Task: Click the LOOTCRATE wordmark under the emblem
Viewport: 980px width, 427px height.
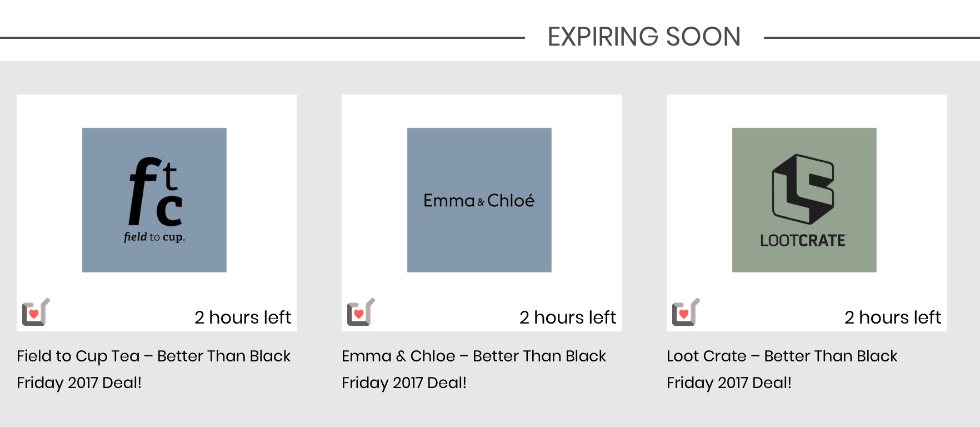Action: pyautogui.click(x=803, y=241)
